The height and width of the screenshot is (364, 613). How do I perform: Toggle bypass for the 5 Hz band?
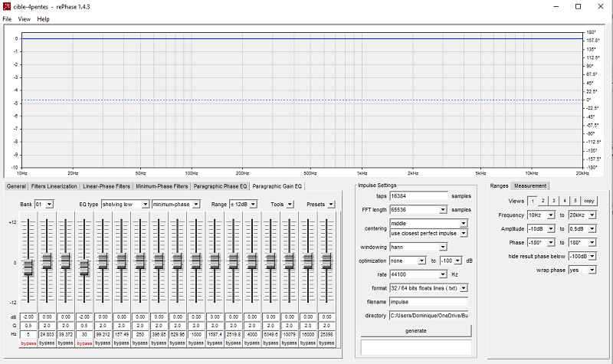coord(28,343)
